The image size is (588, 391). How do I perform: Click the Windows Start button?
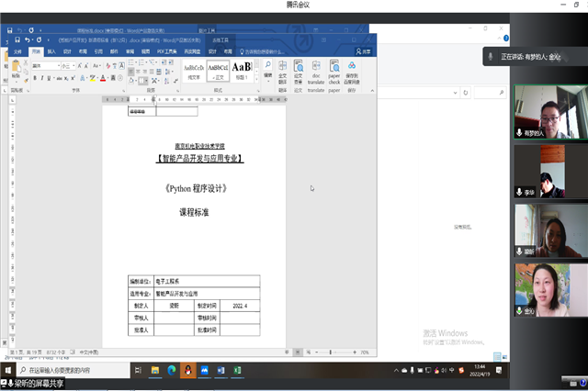(10, 370)
